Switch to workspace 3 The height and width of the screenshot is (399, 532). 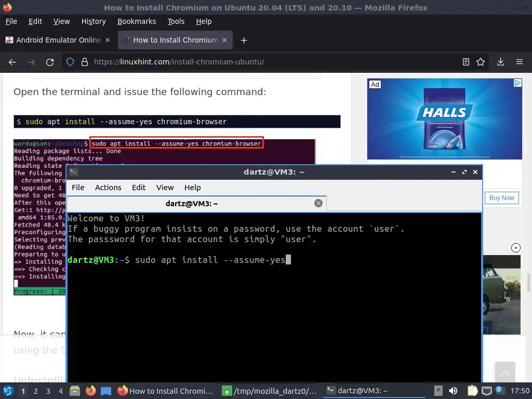click(x=48, y=391)
